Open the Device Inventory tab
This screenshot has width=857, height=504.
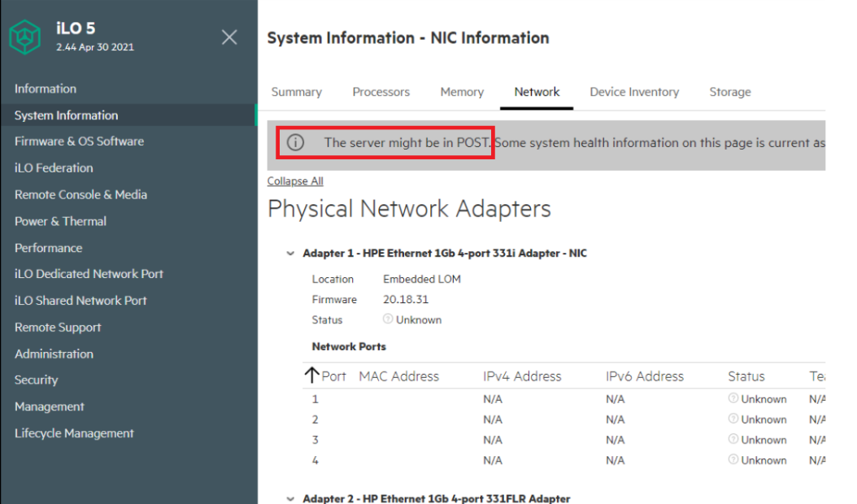[634, 92]
